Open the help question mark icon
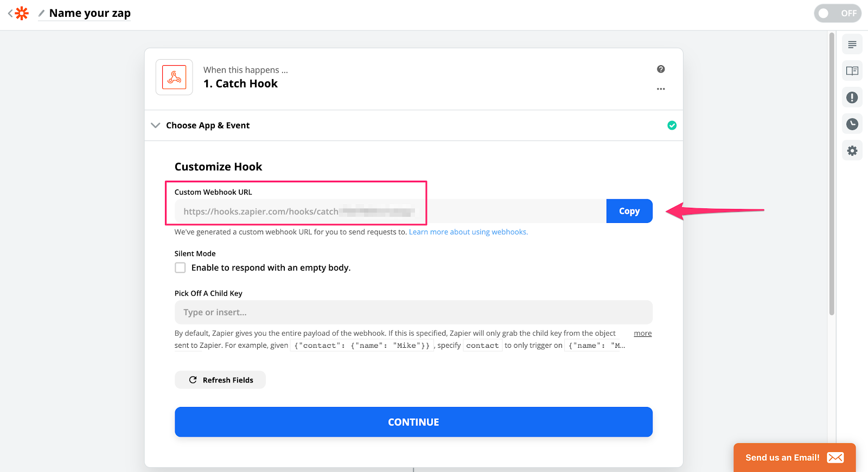Screen dimensions: 868x472 pyautogui.click(x=660, y=69)
